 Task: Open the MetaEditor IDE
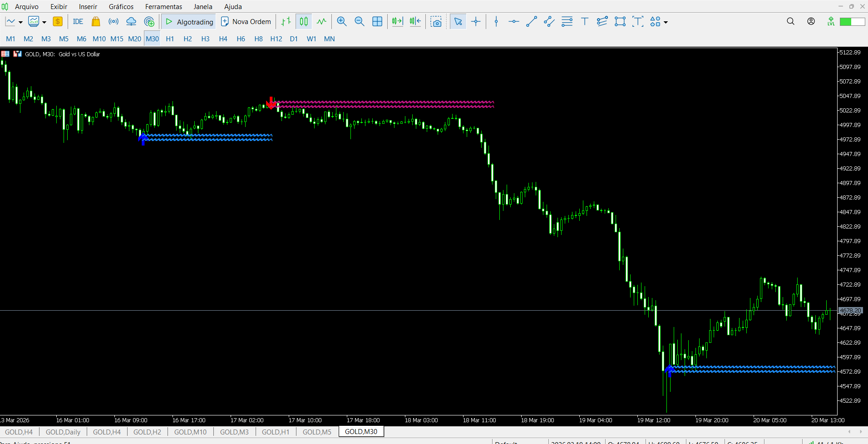point(78,22)
